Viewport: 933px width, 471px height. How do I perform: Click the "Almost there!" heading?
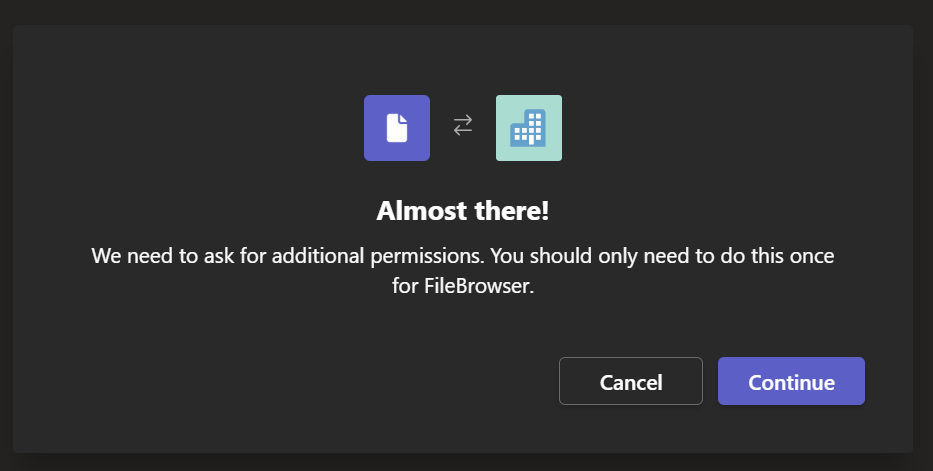[x=463, y=211]
